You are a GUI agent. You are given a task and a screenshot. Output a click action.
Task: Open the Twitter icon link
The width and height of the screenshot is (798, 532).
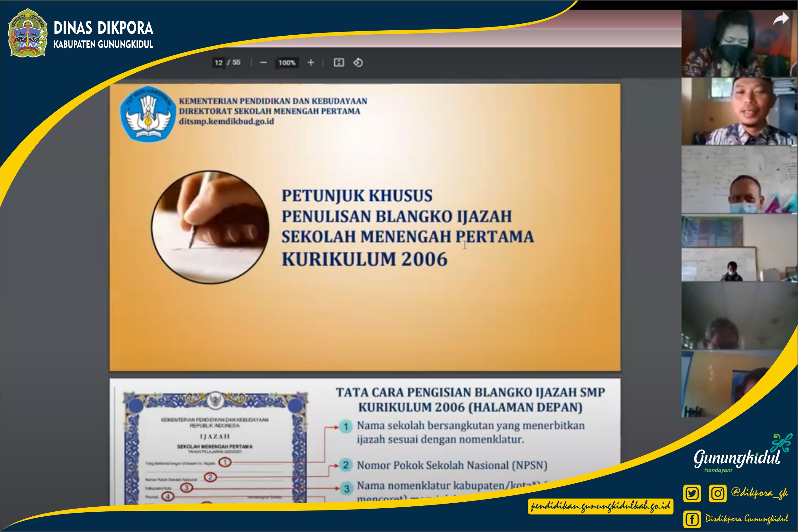click(x=692, y=493)
